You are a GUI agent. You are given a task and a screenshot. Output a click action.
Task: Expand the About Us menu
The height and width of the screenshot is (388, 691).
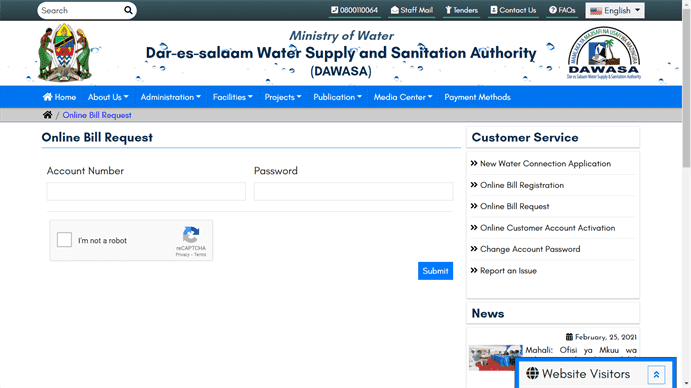coord(108,97)
